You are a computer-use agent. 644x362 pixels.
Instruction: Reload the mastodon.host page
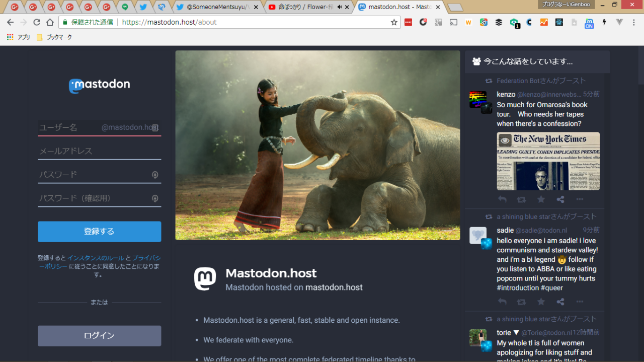[37, 22]
